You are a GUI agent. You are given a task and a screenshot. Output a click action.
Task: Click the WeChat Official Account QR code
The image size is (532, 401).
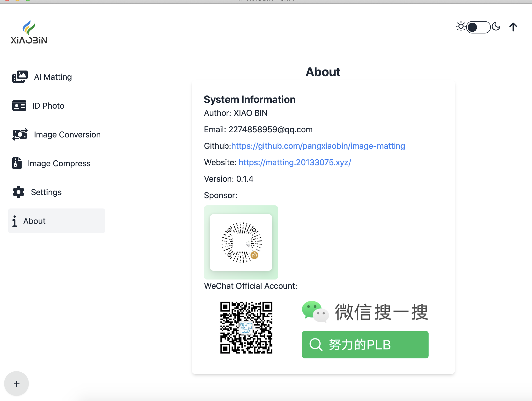coord(246,327)
